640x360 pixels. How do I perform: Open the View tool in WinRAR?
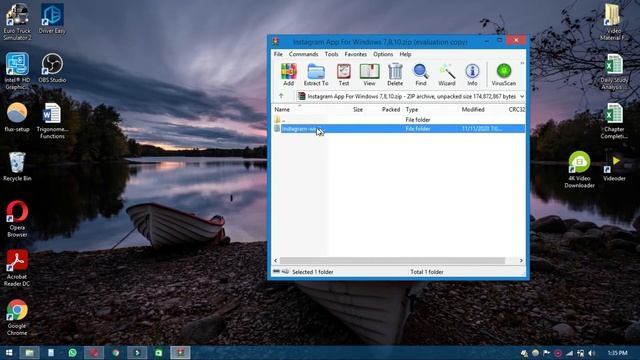point(369,75)
